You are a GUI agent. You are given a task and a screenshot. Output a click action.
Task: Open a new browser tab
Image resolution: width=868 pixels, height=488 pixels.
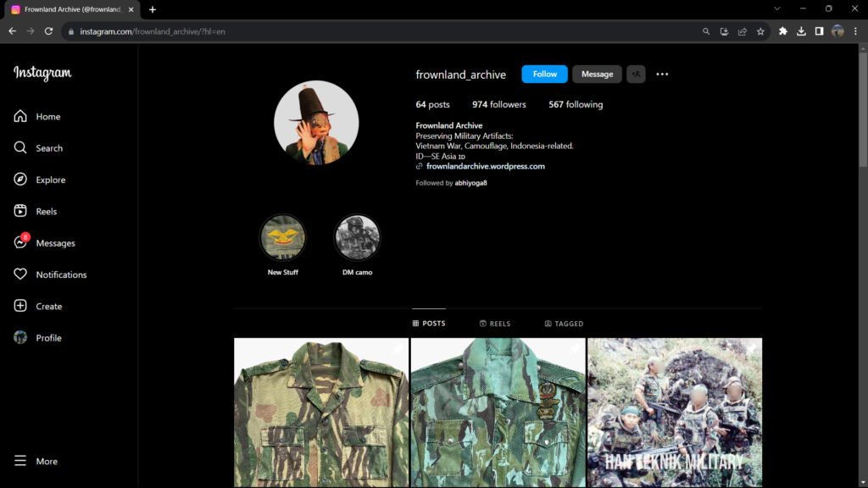click(153, 9)
